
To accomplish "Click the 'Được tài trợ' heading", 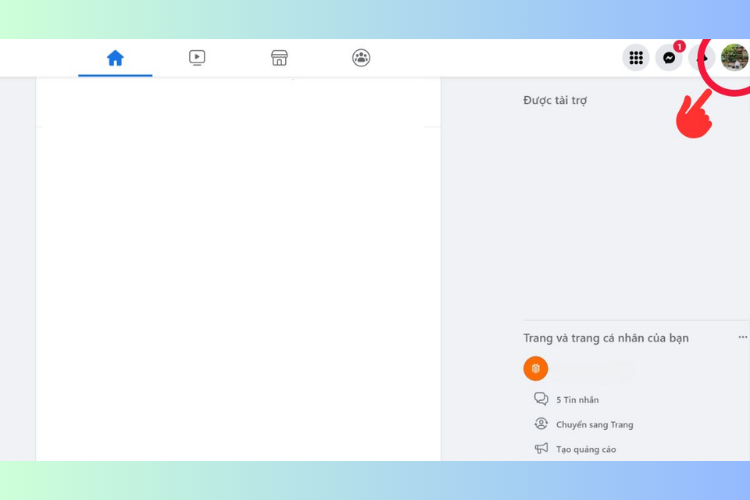I will point(555,100).
